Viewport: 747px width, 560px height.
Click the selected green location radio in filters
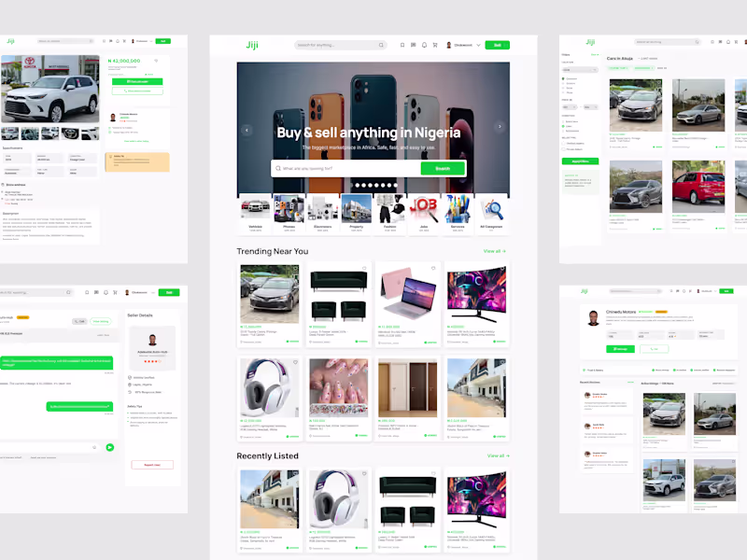coord(564,78)
